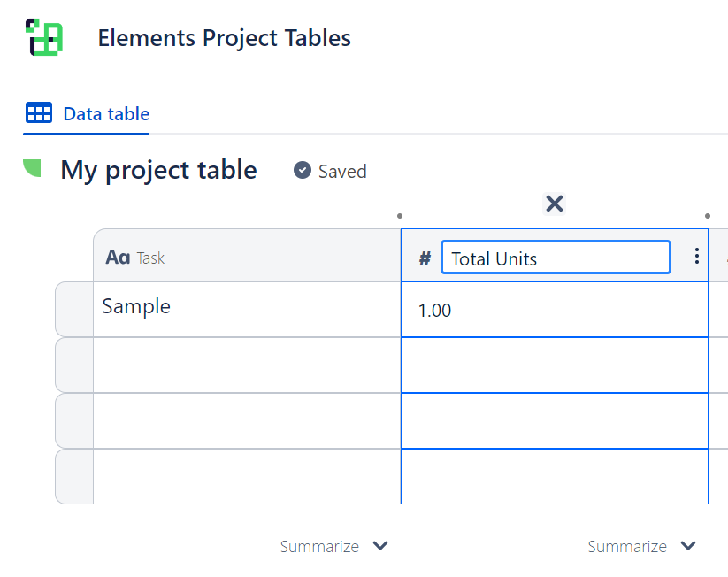Click the # number type icon
Screen dimensions: 728x577
pos(425,258)
